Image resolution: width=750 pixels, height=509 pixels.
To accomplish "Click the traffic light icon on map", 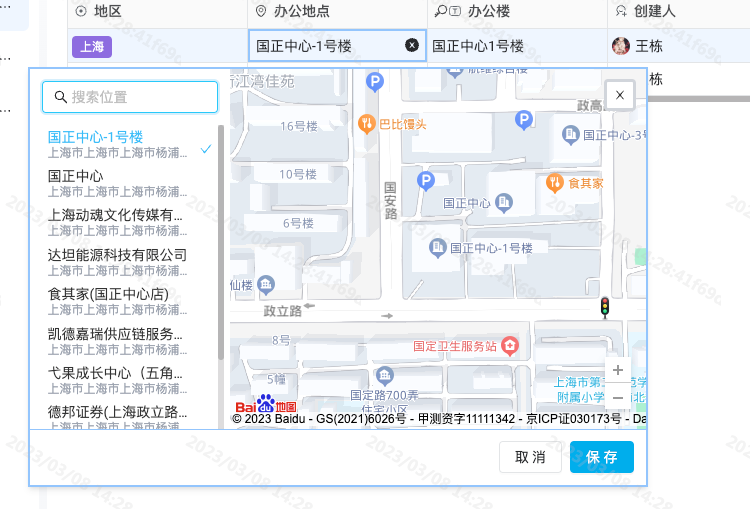I will point(605,307).
